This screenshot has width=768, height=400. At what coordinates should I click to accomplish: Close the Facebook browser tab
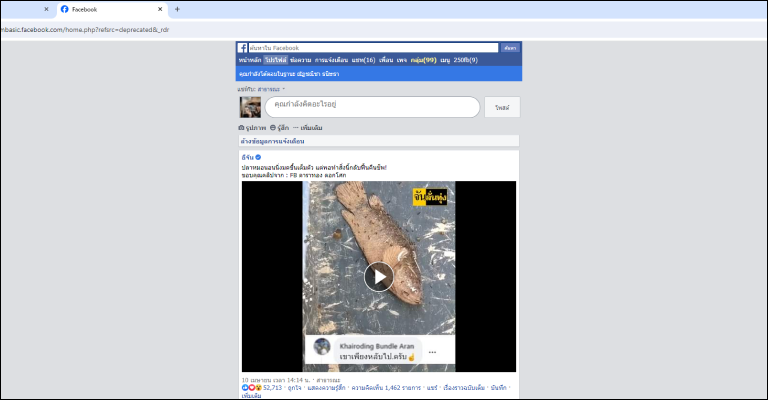tap(160, 9)
